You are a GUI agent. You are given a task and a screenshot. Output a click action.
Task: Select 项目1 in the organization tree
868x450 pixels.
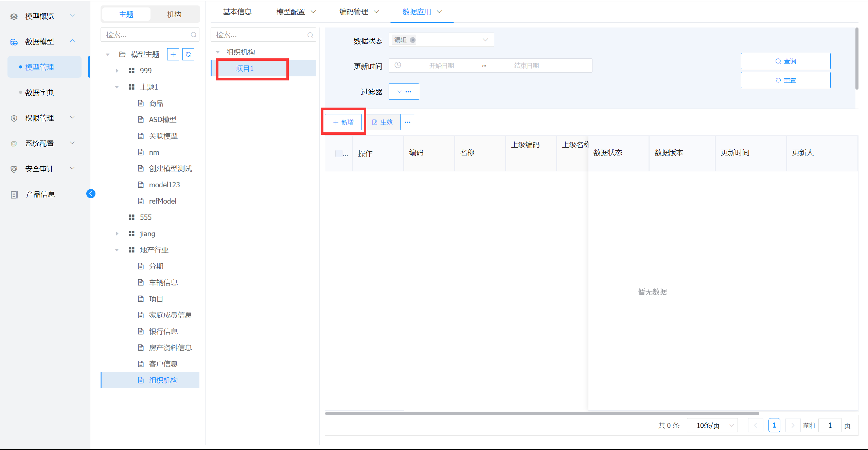click(x=264, y=68)
